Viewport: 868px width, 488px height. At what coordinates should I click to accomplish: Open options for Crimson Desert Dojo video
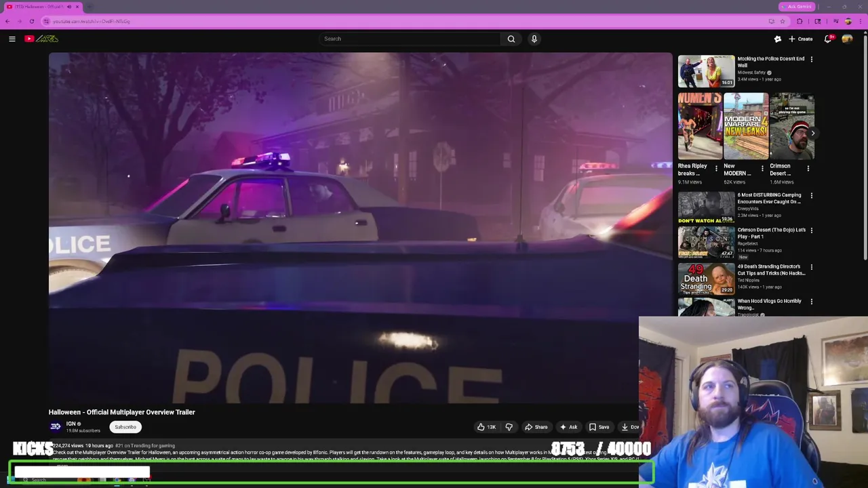811,230
